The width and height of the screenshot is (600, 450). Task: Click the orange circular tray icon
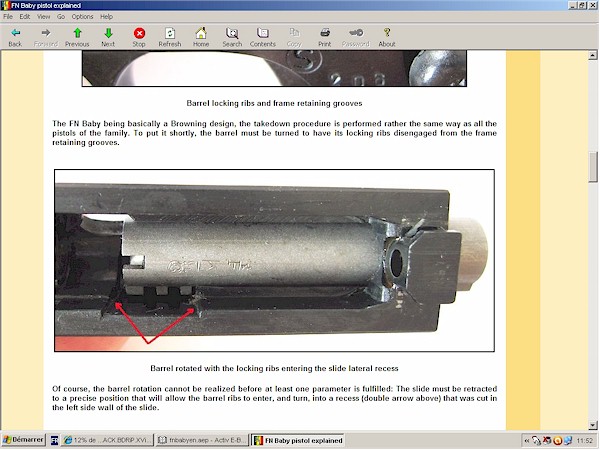click(558, 441)
